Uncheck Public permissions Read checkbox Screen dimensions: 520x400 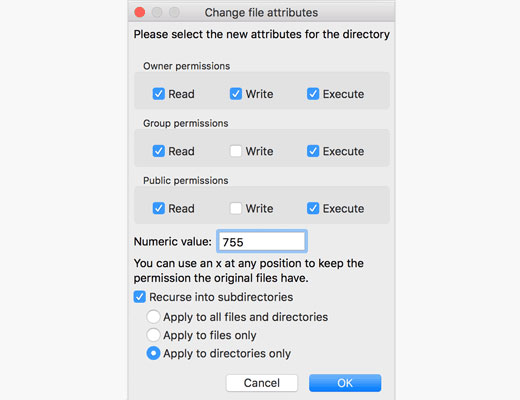[x=159, y=208]
